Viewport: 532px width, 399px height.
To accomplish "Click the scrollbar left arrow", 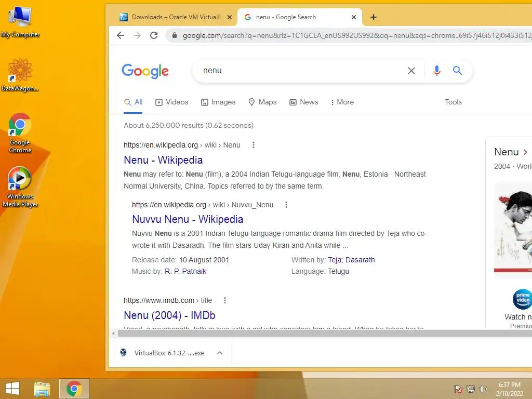I will (113, 333).
